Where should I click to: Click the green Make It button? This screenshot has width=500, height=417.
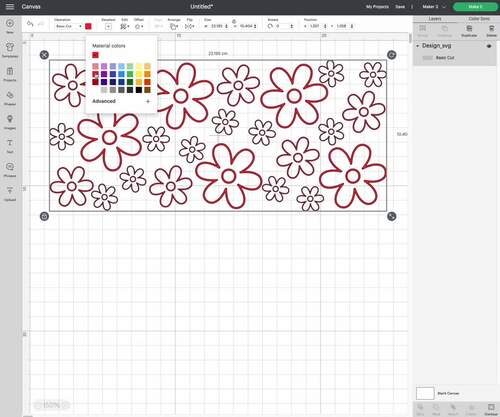pos(475,6)
